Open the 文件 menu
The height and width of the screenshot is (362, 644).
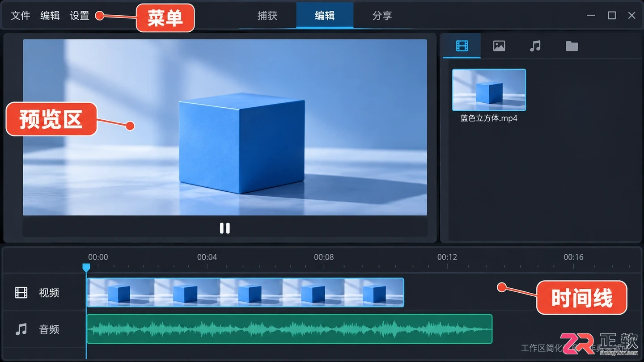(21, 16)
